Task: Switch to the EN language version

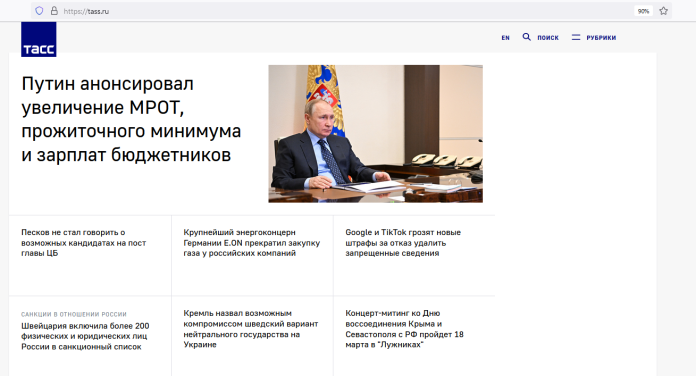Action: pos(506,38)
